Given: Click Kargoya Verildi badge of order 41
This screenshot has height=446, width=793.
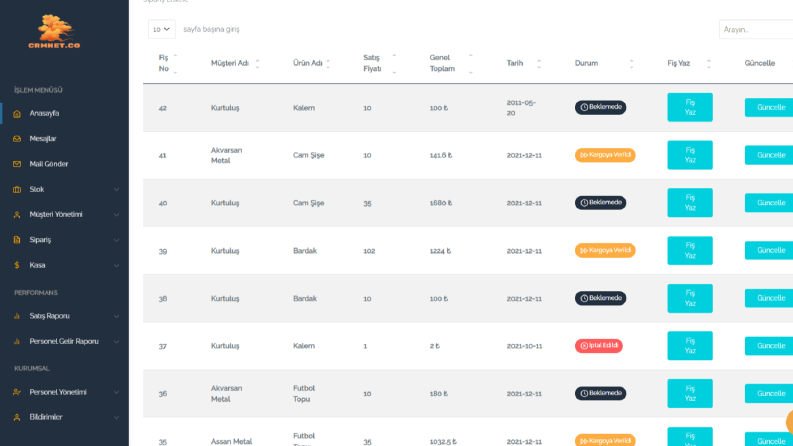Looking at the screenshot, I should (605, 155).
